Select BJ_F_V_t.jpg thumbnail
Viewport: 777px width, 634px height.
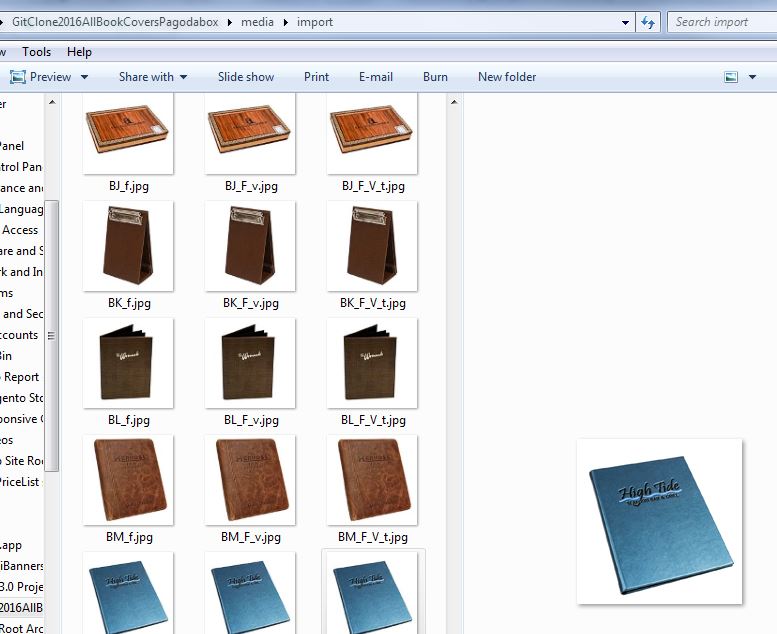[372, 133]
